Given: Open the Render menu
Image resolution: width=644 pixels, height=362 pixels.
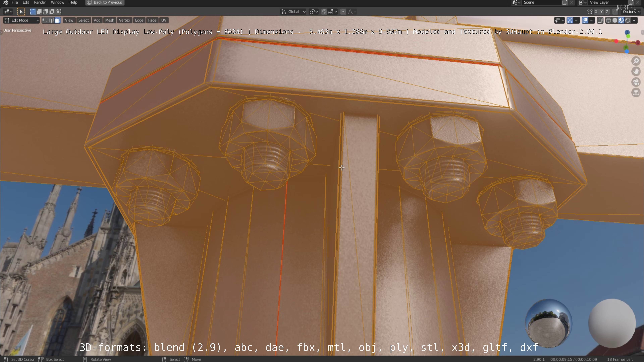Looking at the screenshot, I should coord(40,3).
